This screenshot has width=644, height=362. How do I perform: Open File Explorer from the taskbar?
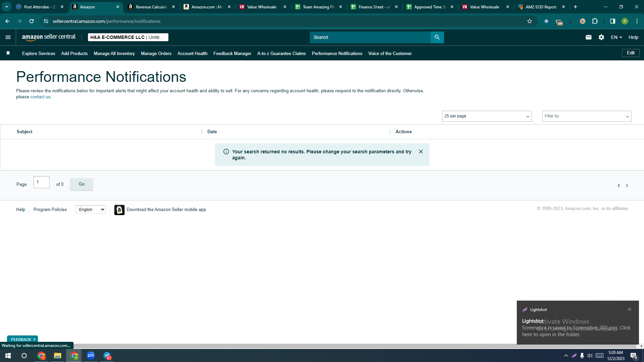58,356
